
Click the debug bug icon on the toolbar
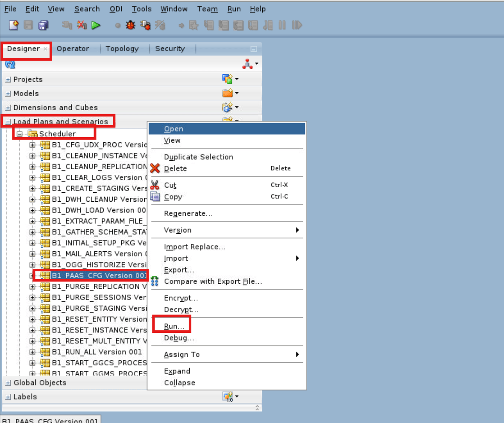click(x=130, y=25)
